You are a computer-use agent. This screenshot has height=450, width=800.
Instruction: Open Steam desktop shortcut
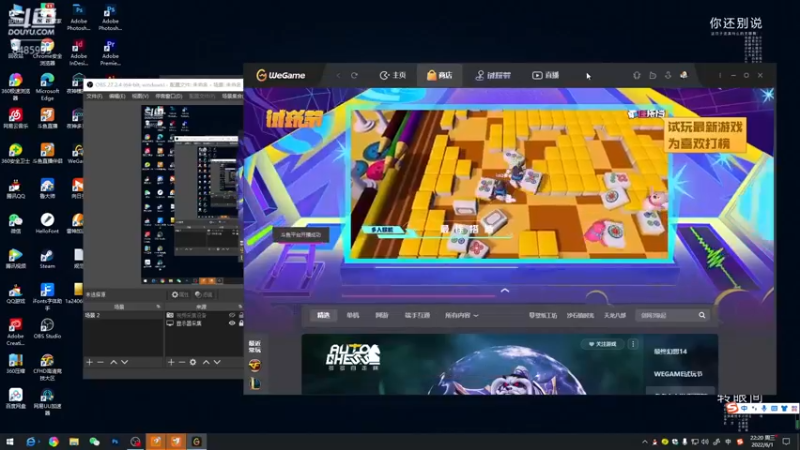point(47,259)
